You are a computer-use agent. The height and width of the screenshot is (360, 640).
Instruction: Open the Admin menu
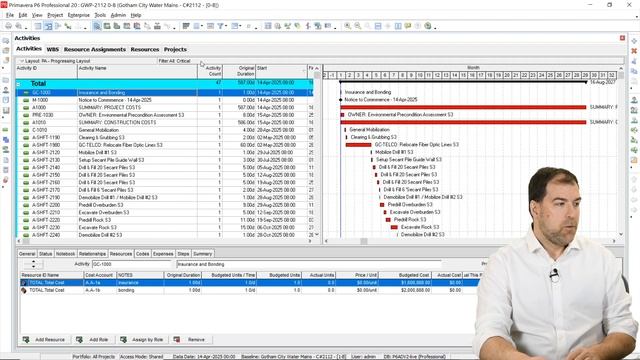click(x=118, y=15)
